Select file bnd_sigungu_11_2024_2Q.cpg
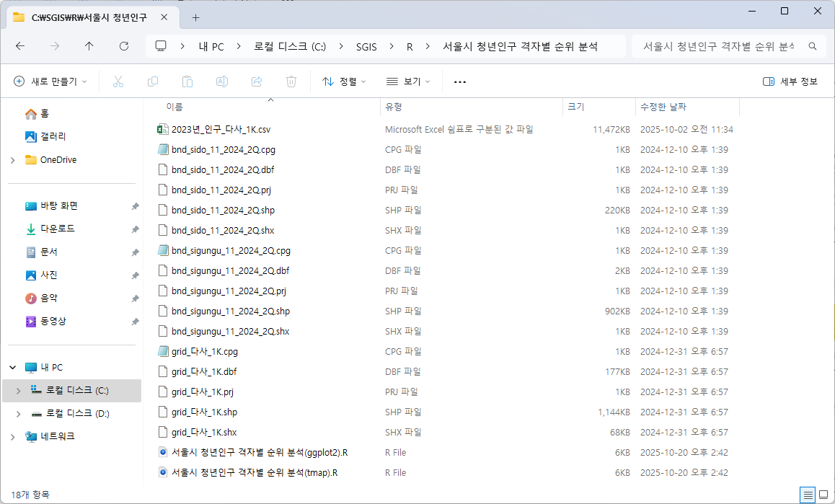This screenshot has width=835, height=504. 231,251
